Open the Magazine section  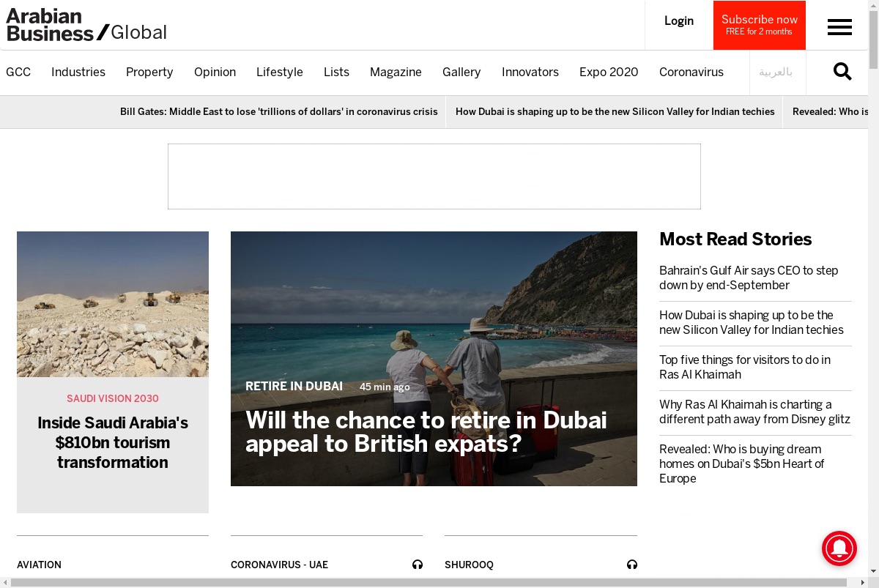click(396, 72)
